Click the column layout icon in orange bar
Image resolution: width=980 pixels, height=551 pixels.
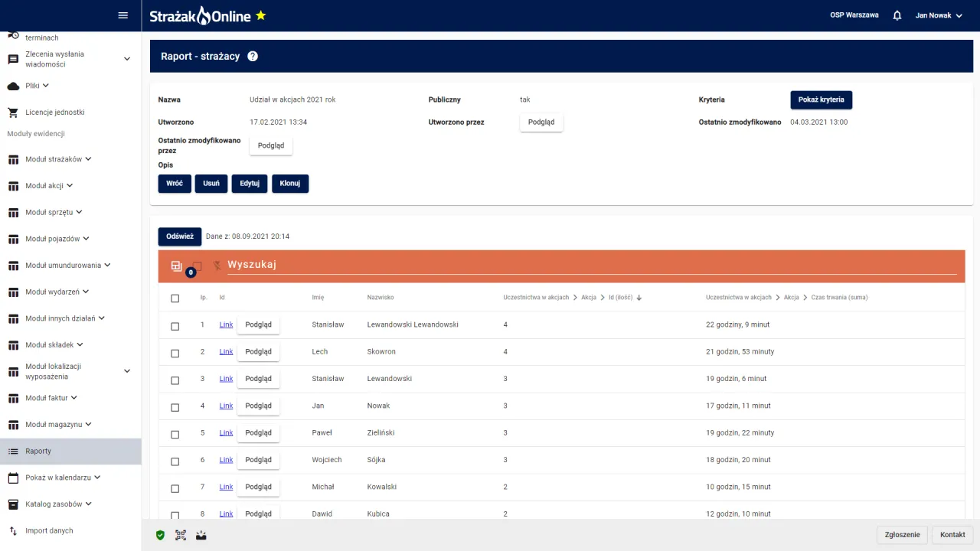tap(177, 266)
